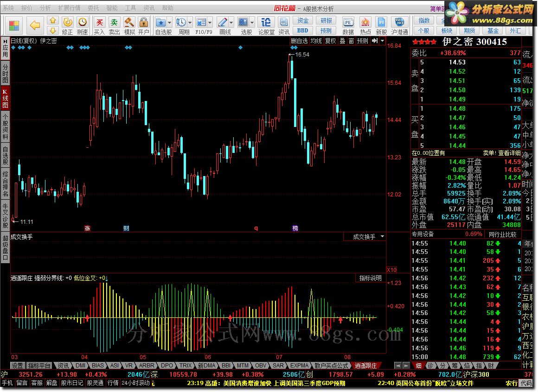Click the 同行业比较 button

point(502,234)
